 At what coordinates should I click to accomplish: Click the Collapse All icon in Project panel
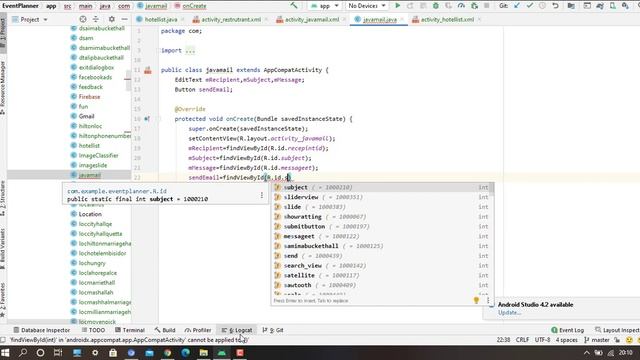tap(96, 19)
